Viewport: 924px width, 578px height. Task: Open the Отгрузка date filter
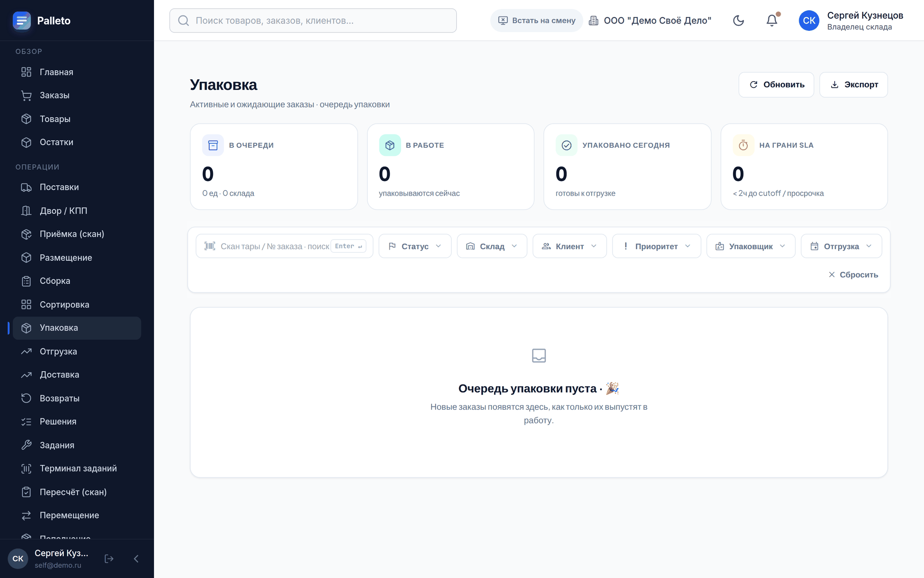point(841,246)
